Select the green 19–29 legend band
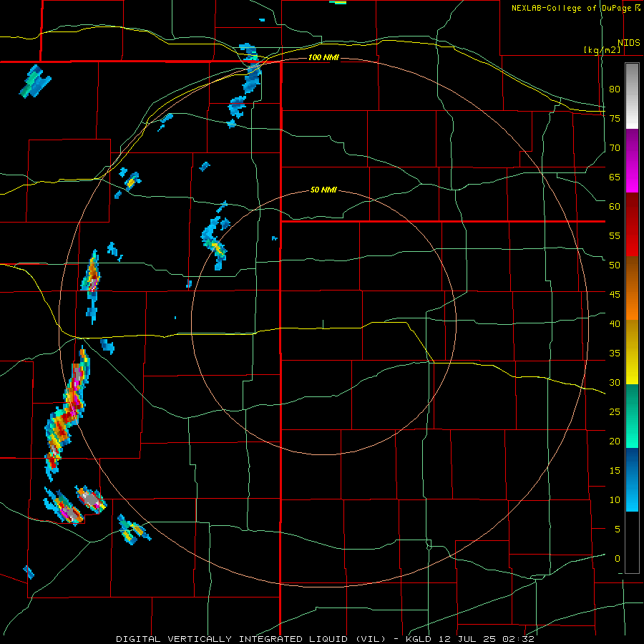644x644 pixels. pyautogui.click(x=632, y=416)
